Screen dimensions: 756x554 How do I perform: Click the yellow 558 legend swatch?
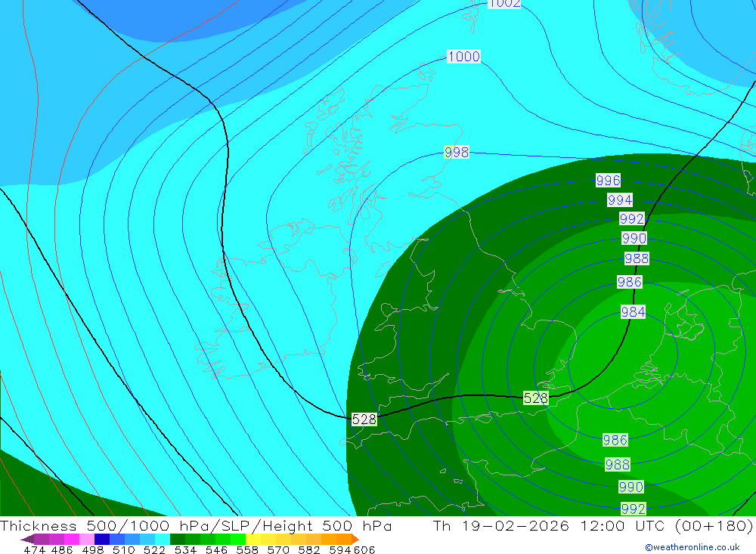coord(253,539)
